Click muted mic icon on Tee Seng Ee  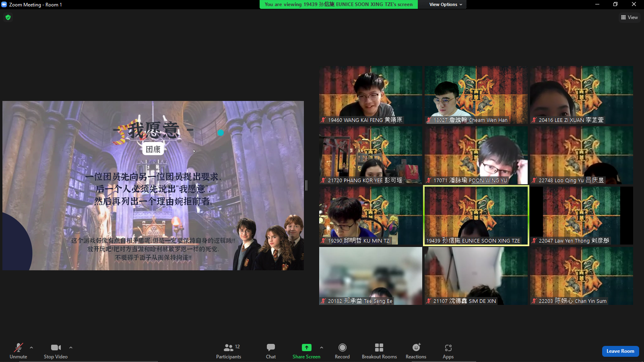[x=323, y=301]
